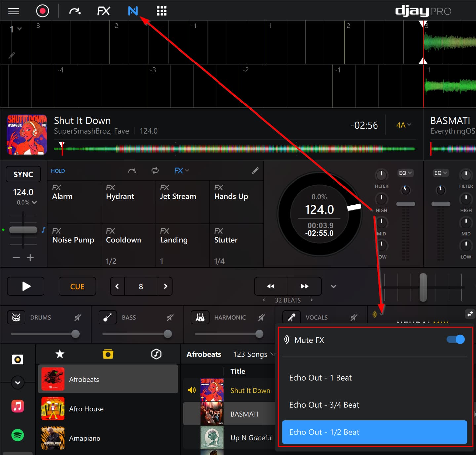Open the Neural Mix panel icon

click(x=133, y=11)
